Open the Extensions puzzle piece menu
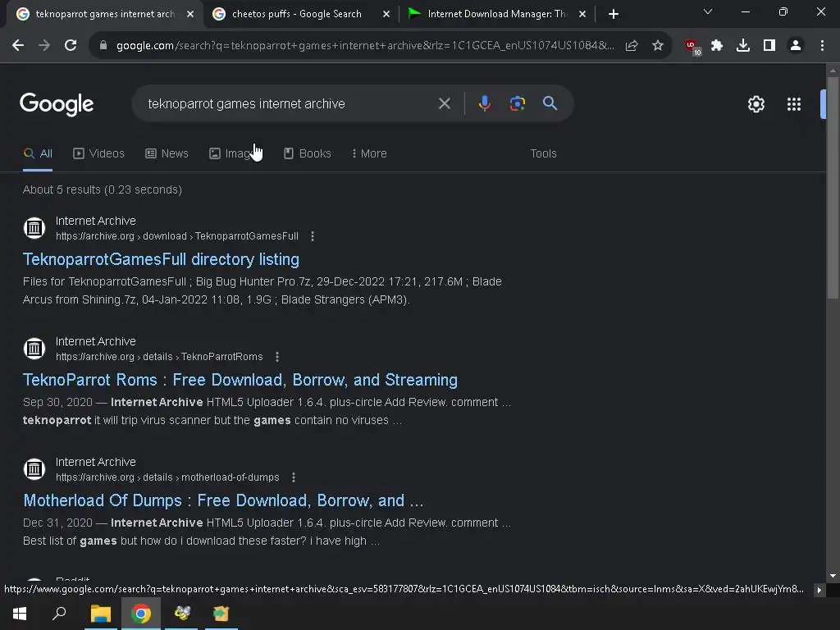The image size is (840, 630). click(717, 46)
